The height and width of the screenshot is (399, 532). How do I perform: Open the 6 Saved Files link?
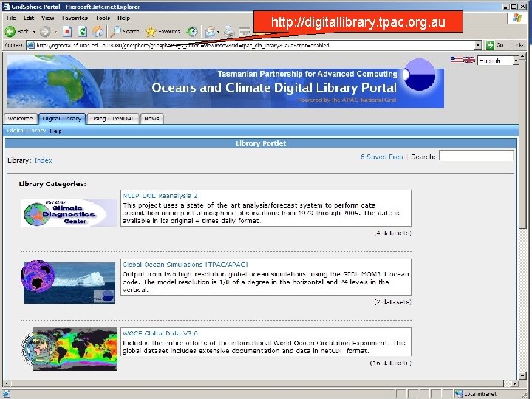(381, 157)
